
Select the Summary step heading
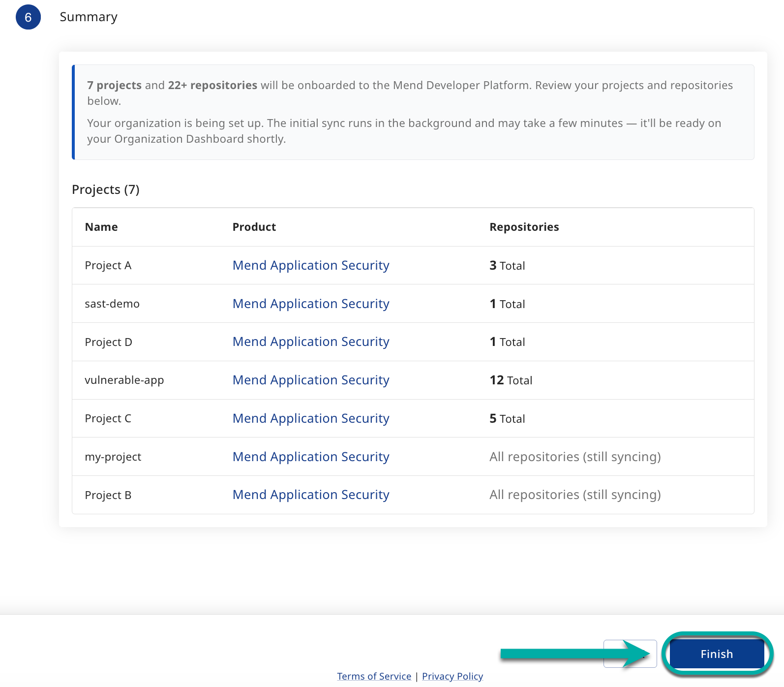(89, 17)
